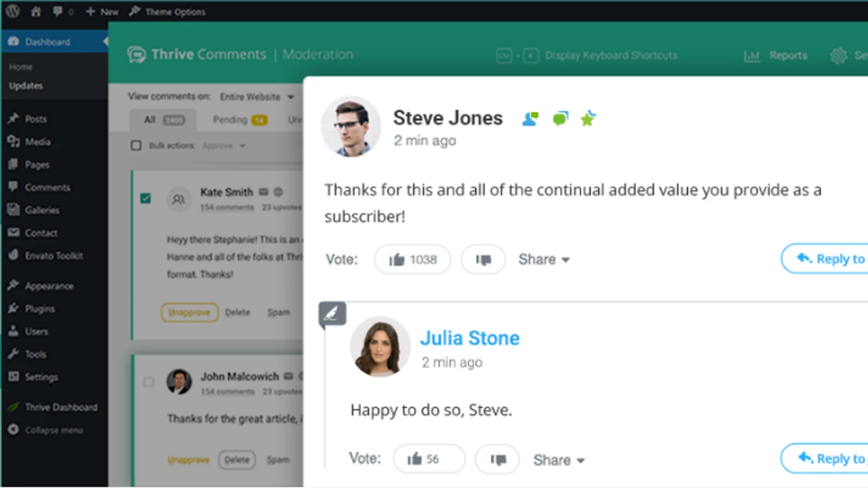Unapprove Kate Smith's comment
The width and height of the screenshot is (868, 488).
[x=189, y=312]
